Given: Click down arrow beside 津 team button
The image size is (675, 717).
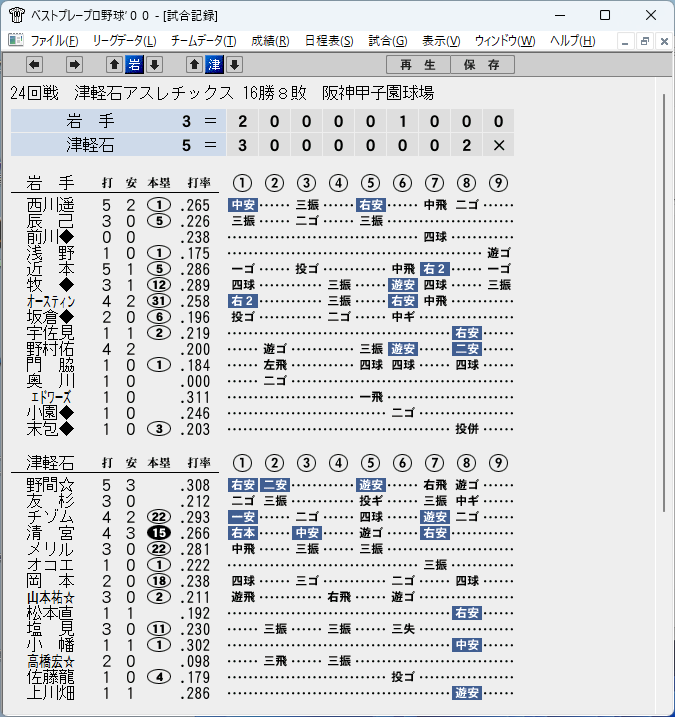Looking at the screenshot, I should coord(235,64).
